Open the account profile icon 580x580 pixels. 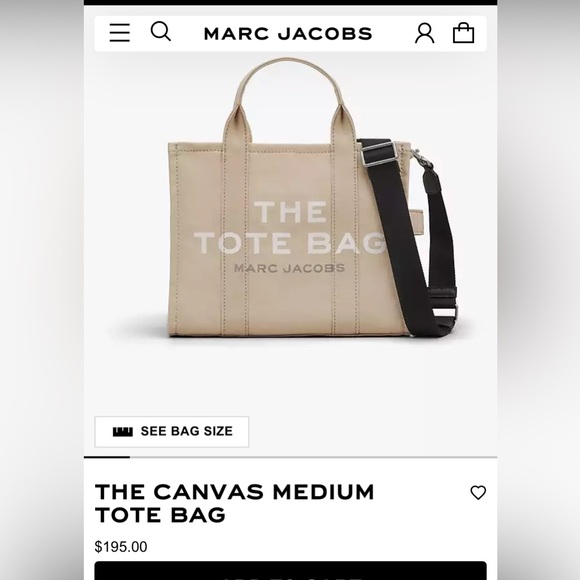[424, 33]
